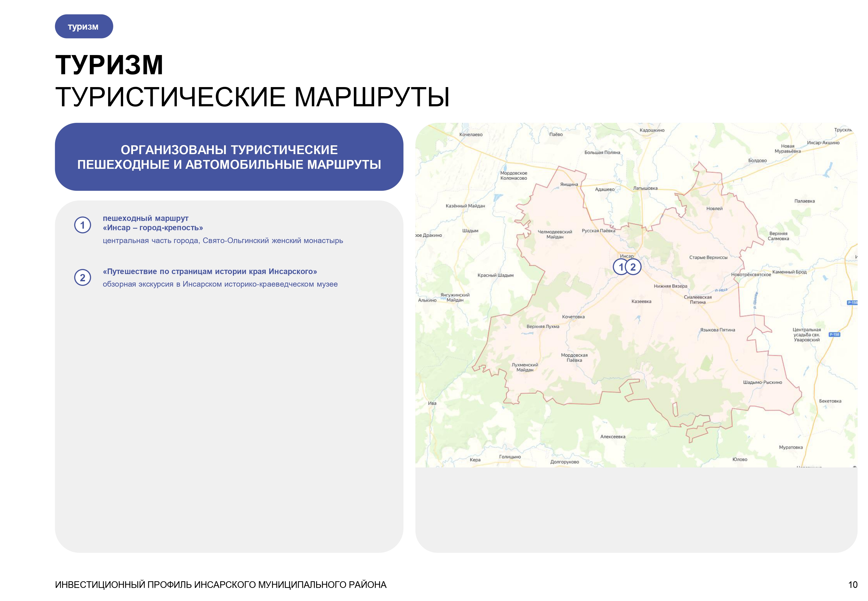The height and width of the screenshot is (601, 868).
Task: Click the «Инсар» town label on the map
Action: click(627, 256)
